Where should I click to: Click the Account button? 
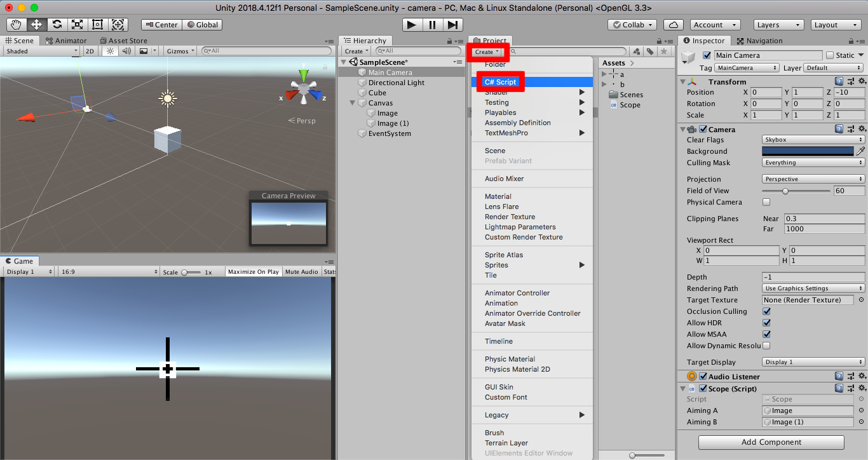point(714,25)
